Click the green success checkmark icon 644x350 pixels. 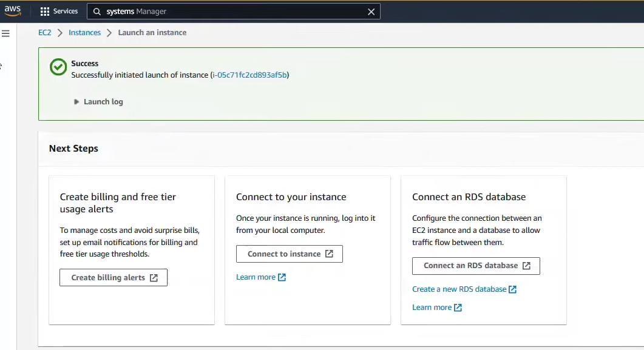pos(58,67)
